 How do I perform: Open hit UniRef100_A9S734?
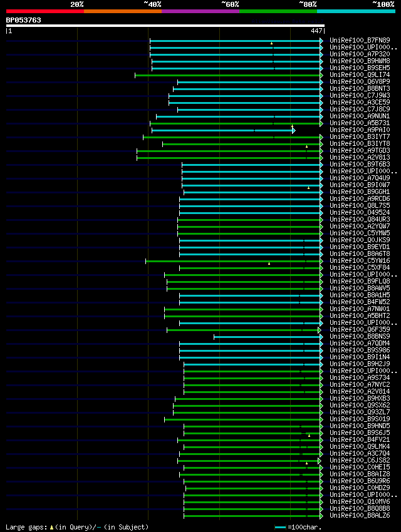tap(360, 377)
